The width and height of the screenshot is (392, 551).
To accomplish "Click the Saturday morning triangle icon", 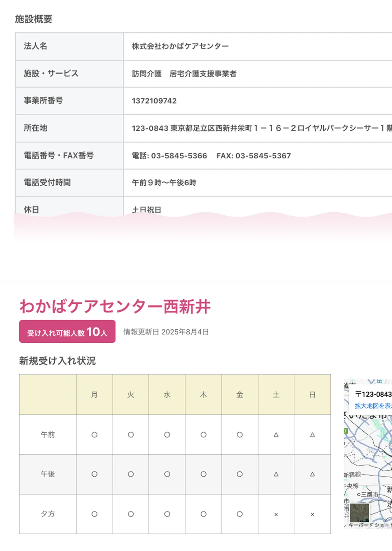I will pos(276,435).
